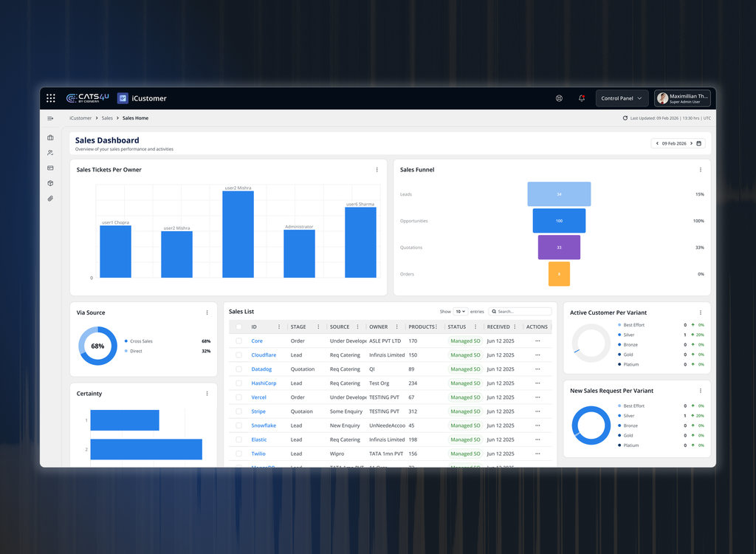This screenshot has width=756, height=554.
Task: Toggle the select-all checkbox in Sales List
Action: click(x=238, y=327)
